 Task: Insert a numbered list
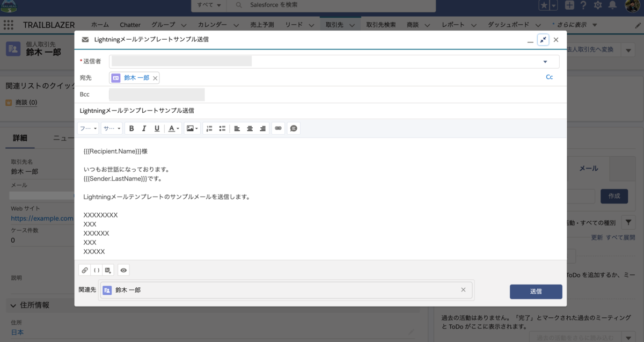(x=209, y=128)
